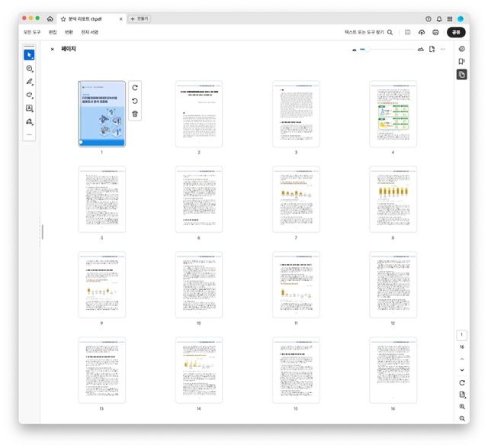488x448 pixels.
Task: Click the large thumbnail size icon
Action: click(420, 49)
